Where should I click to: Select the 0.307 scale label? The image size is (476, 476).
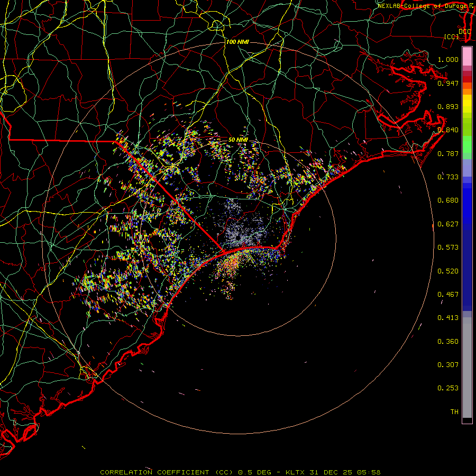(x=448, y=364)
